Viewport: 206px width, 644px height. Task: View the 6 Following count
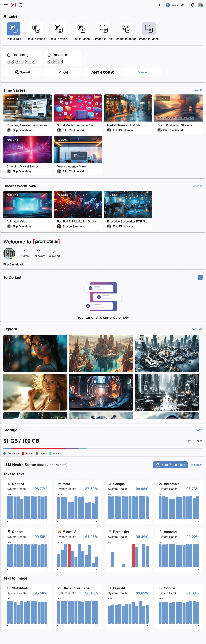click(54, 253)
